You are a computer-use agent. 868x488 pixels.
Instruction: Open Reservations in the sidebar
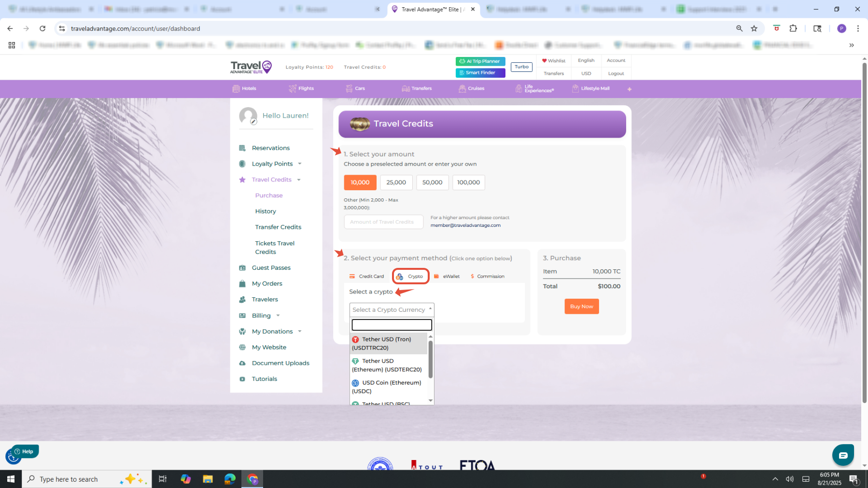click(x=270, y=148)
